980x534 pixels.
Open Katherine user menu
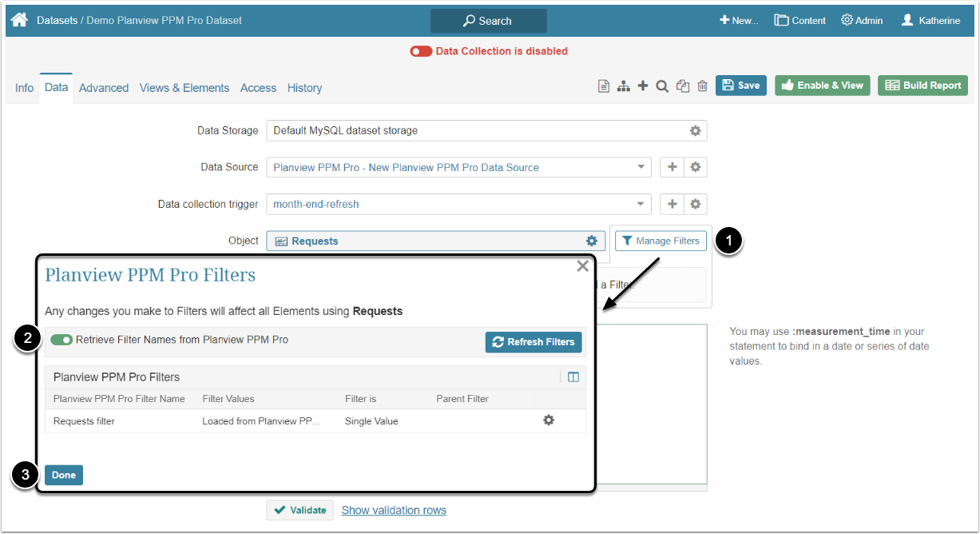tap(930, 21)
